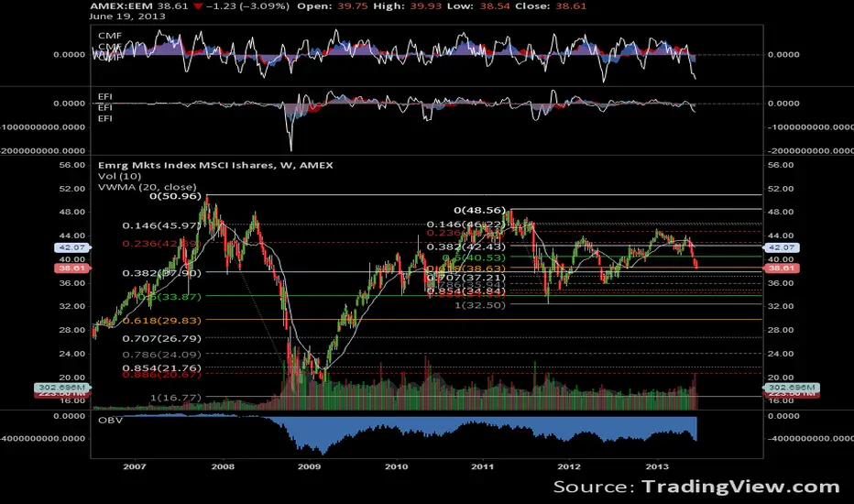
Task: Click the left-axis 42.07 VWMA price tag
Action: [x=72, y=247]
